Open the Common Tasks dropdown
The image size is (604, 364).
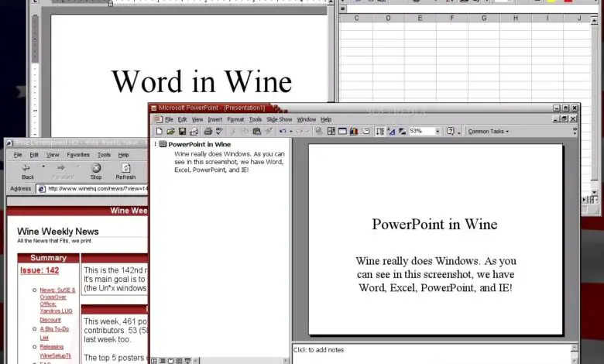(x=489, y=132)
